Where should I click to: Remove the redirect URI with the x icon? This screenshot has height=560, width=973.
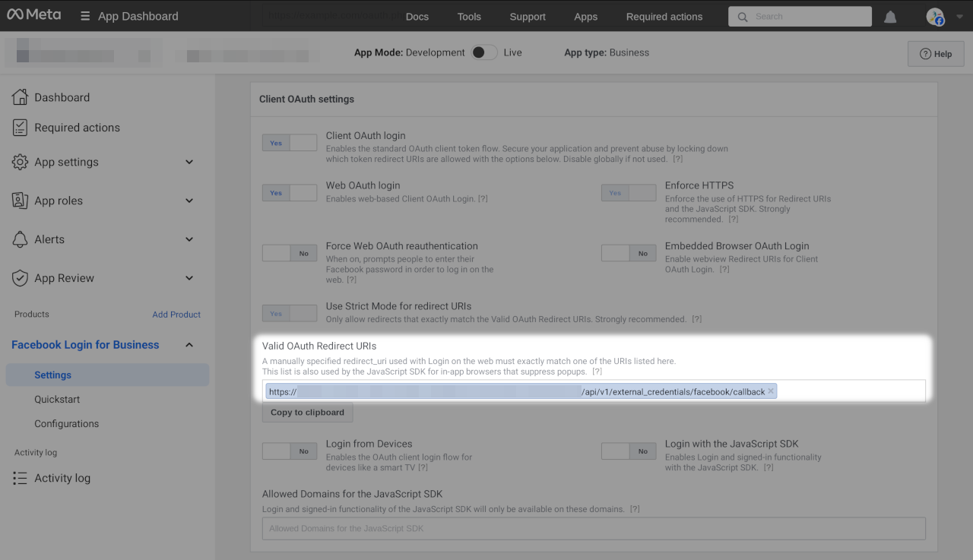tap(770, 391)
